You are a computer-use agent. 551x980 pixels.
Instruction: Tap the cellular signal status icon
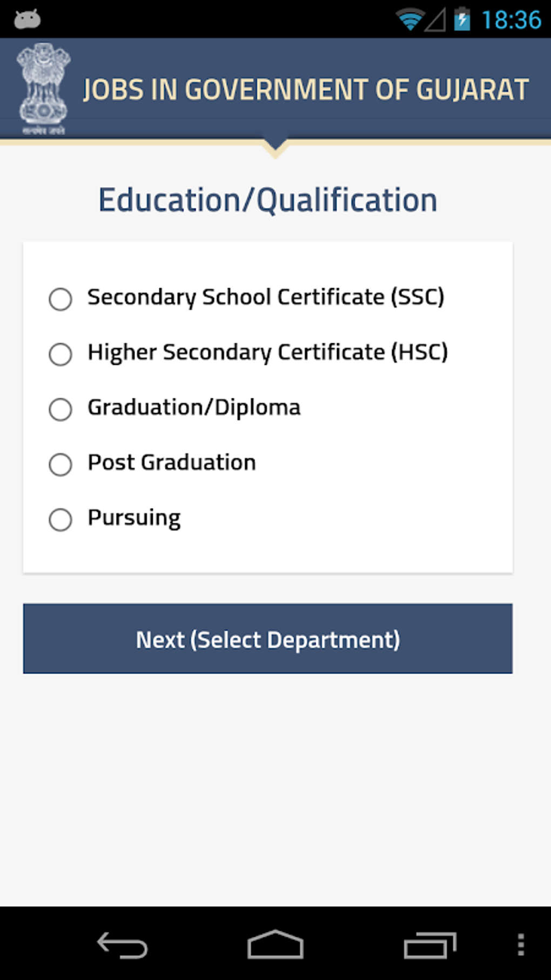435,21
